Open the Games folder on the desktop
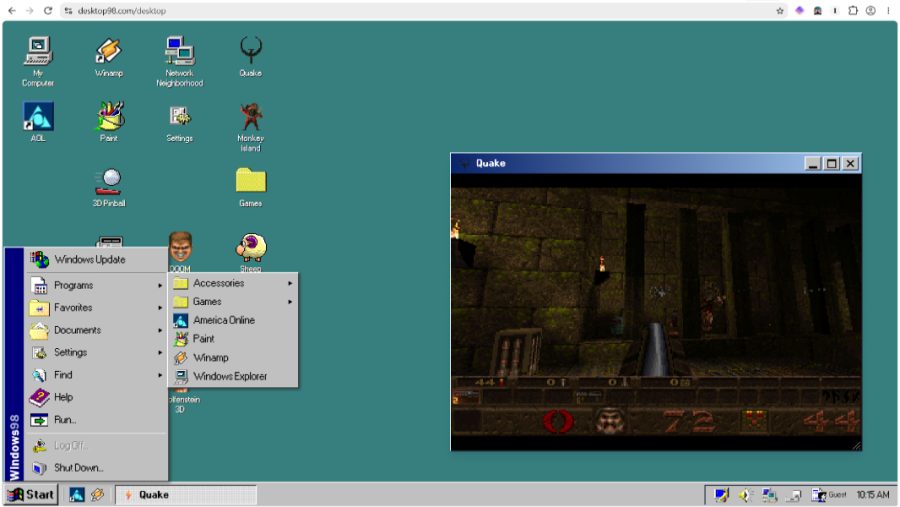Image resolution: width=900 pixels, height=507 pixels. tap(251, 187)
